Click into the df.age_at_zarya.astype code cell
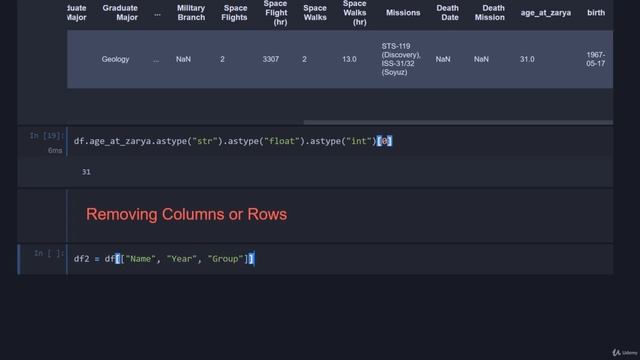The width and height of the screenshot is (640, 360). coord(340,141)
